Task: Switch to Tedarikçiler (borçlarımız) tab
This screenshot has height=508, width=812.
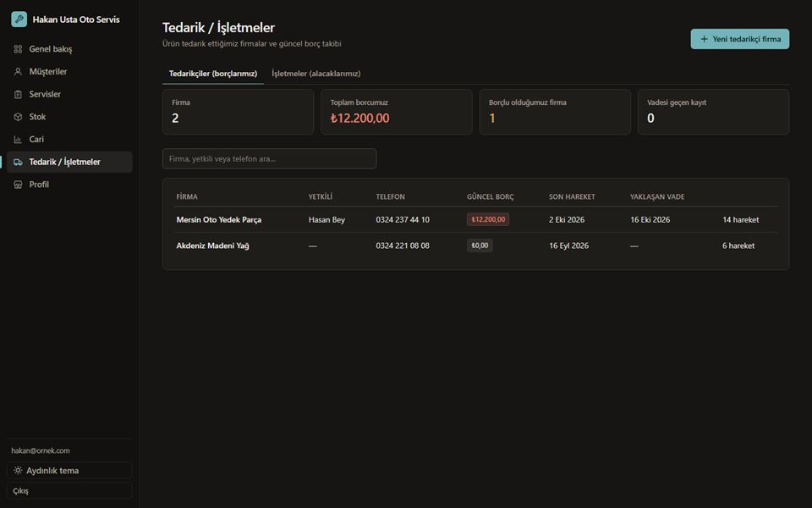Action: tap(213, 74)
